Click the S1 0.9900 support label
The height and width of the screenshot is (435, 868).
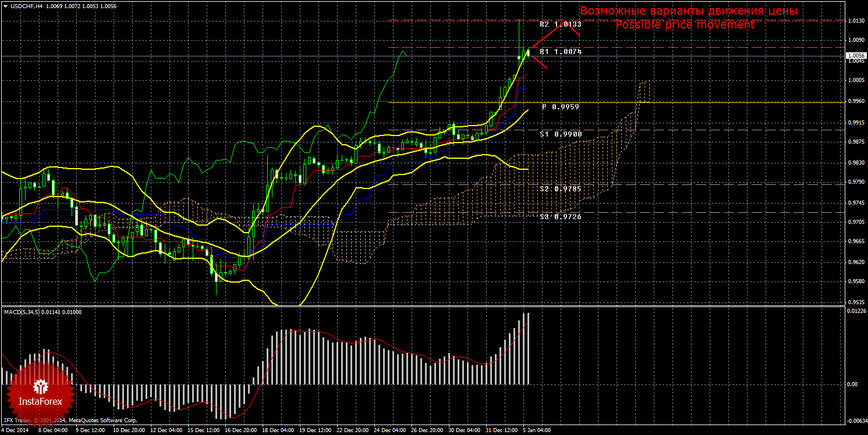click(560, 134)
